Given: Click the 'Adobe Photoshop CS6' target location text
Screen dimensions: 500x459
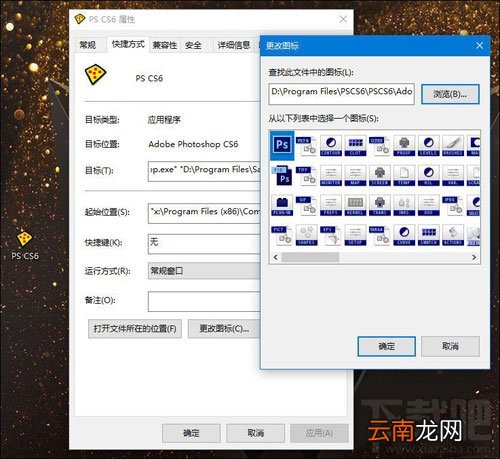Looking at the screenshot, I should tap(193, 144).
